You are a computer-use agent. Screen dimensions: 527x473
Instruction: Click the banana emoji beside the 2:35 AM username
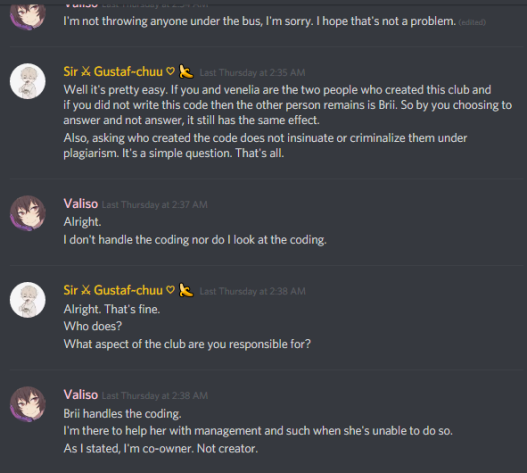tap(186, 72)
